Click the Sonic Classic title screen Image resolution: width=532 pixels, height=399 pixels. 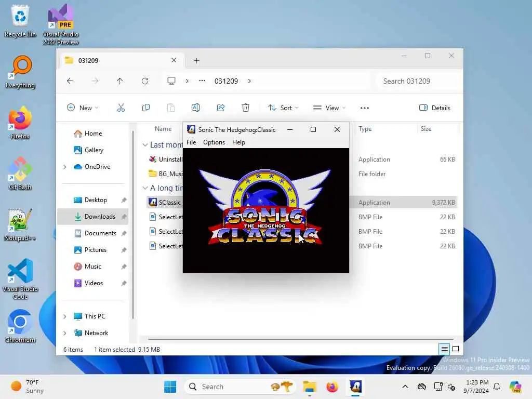pyautogui.click(x=265, y=210)
